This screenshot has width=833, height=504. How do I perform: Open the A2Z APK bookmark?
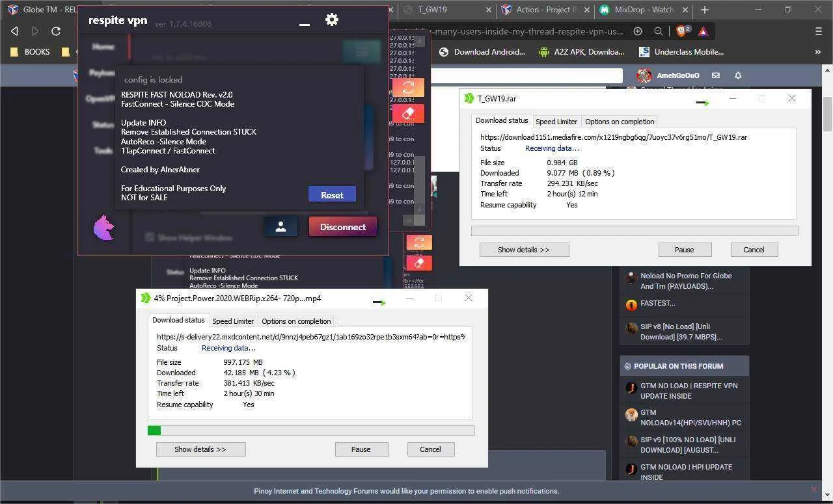(581, 52)
